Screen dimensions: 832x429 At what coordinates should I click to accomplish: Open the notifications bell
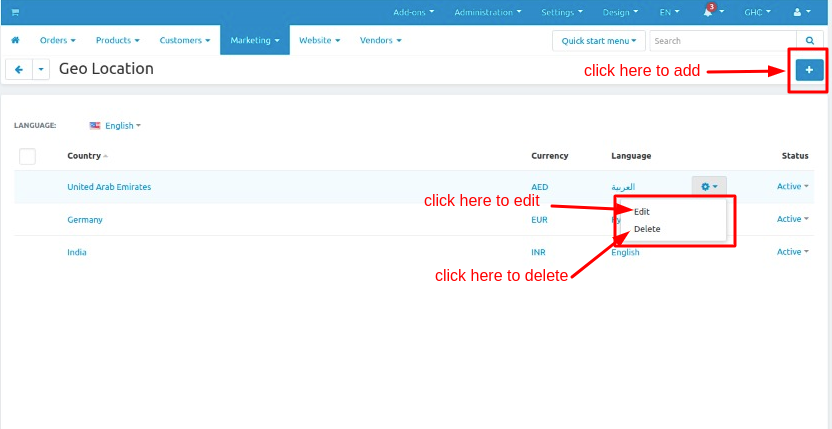pyautogui.click(x=711, y=12)
